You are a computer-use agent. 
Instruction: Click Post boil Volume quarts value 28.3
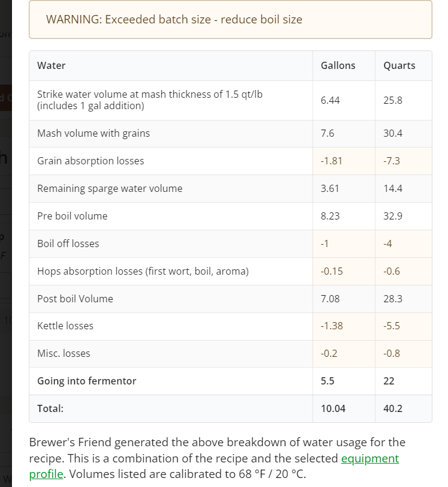coord(393,299)
